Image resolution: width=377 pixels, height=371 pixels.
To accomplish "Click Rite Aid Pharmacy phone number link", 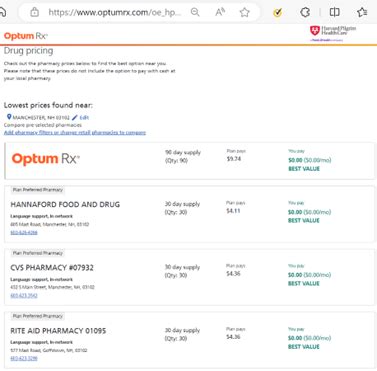I will click(x=24, y=358).
